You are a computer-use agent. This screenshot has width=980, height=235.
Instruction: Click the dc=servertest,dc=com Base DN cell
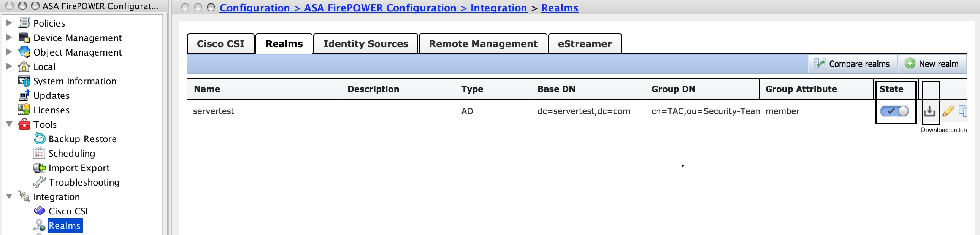point(584,111)
